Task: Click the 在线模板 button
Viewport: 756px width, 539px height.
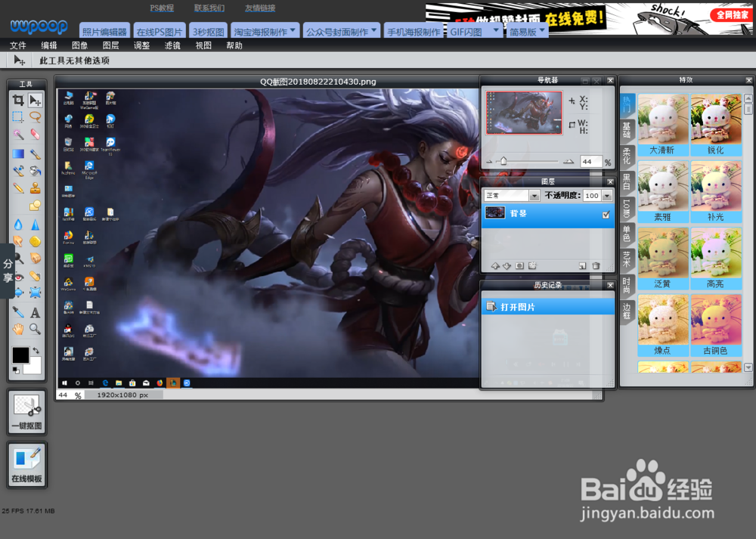Action: point(27,465)
